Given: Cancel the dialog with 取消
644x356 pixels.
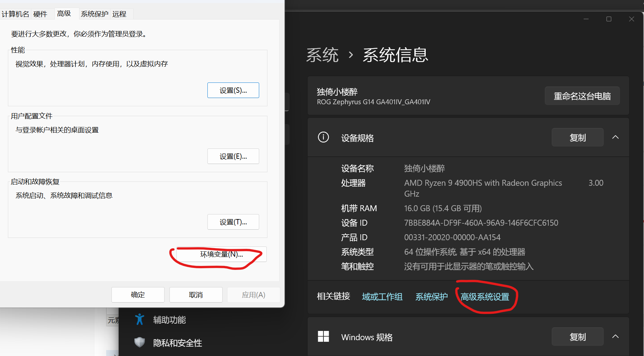Looking at the screenshot, I should click(196, 295).
